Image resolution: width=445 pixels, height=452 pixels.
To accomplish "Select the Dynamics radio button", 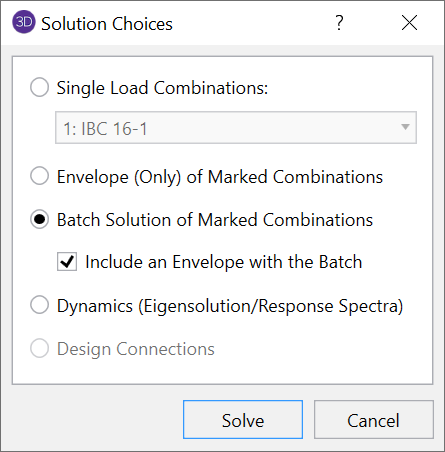I will pyautogui.click(x=40, y=305).
